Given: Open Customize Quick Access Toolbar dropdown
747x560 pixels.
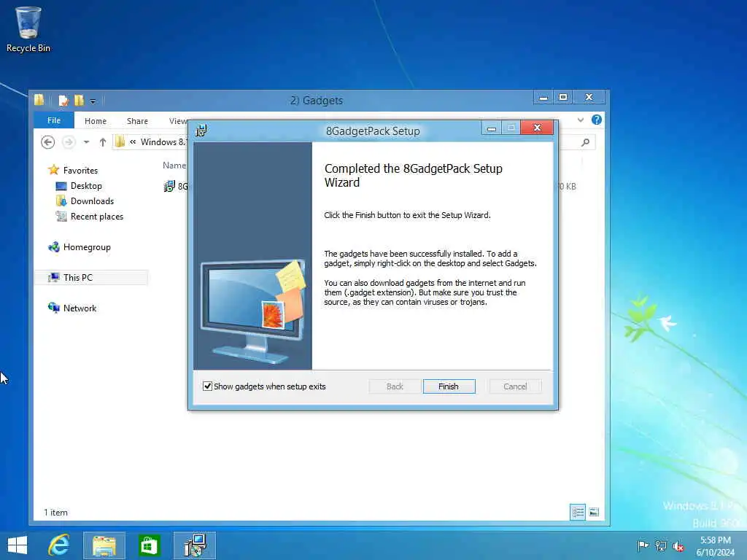Looking at the screenshot, I should (x=93, y=101).
